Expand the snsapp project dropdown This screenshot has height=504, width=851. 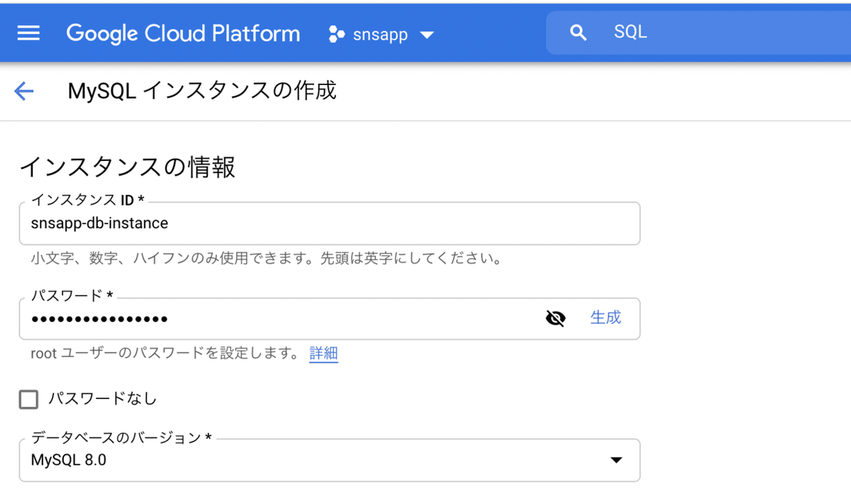click(x=428, y=33)
